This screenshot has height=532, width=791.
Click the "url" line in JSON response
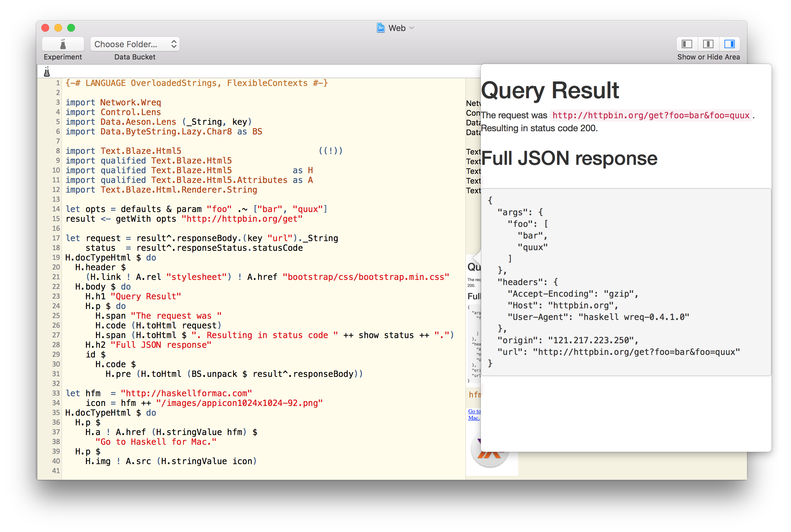[x=619, y=352]
